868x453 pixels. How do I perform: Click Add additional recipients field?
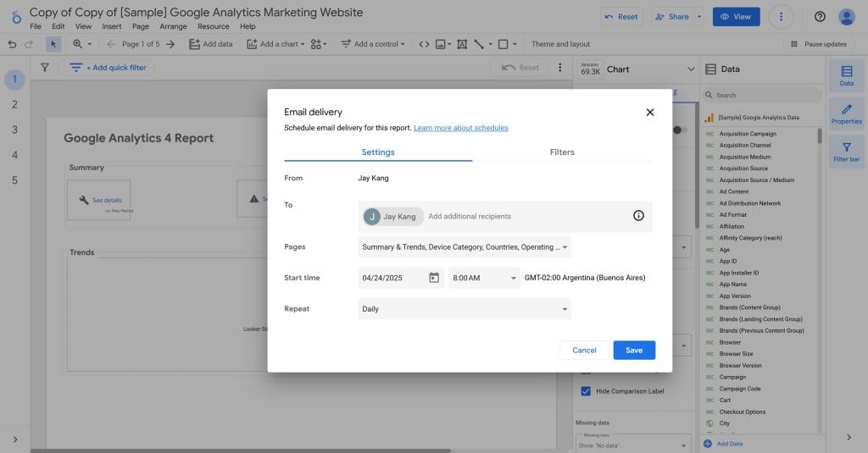470,216
